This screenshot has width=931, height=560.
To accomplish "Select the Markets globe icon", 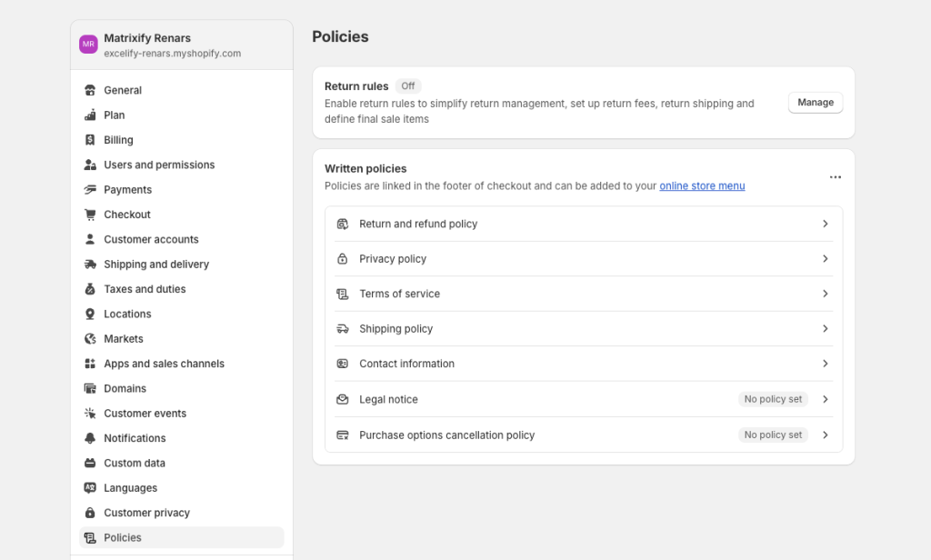I will [88, 338].
